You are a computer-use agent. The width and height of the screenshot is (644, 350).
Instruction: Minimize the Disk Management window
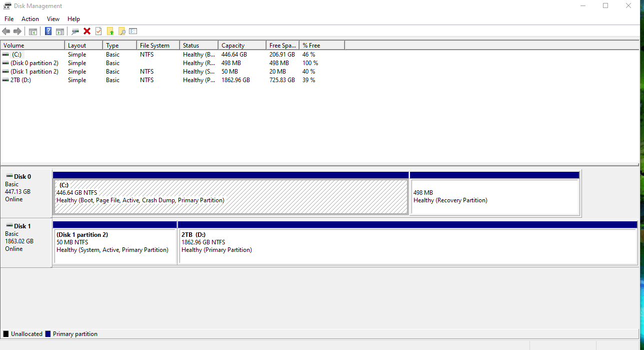(x=582, y=6)
